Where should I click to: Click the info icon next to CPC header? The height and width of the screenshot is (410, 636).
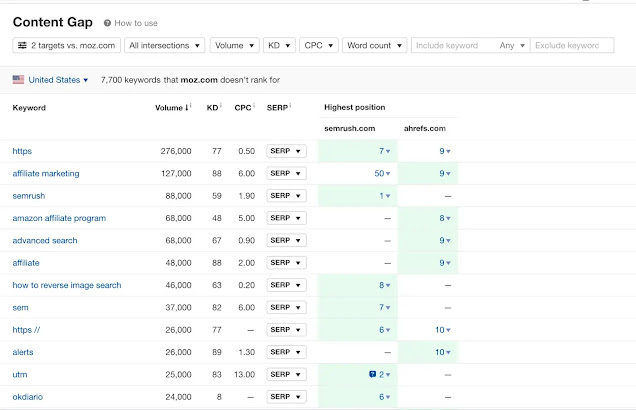(x=254, y=106)
